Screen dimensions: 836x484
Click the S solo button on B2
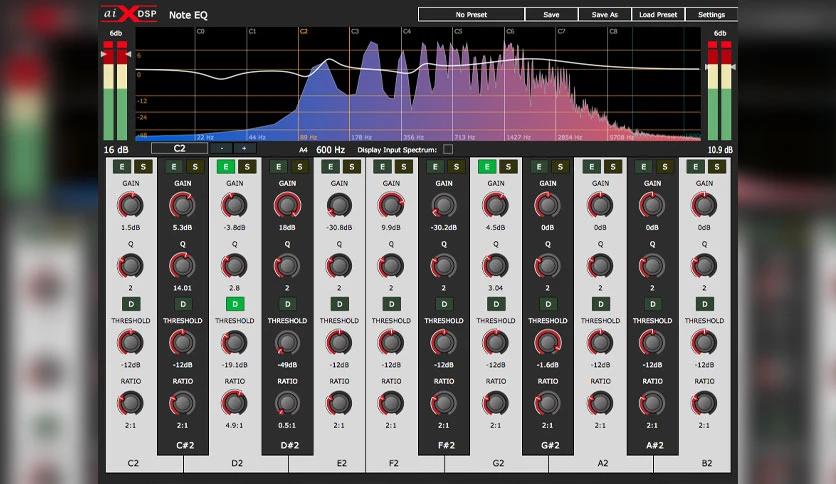717,167
